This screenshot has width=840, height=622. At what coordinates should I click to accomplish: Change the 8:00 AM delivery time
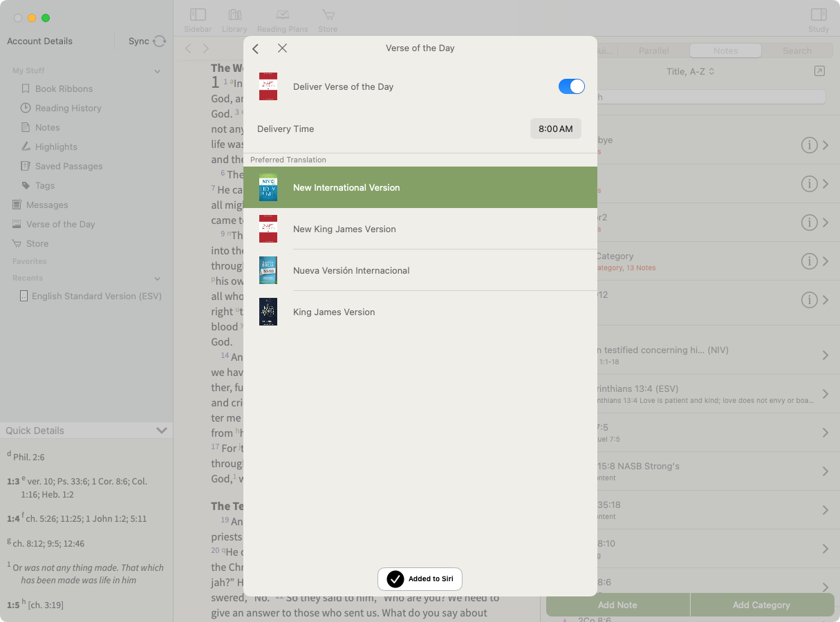[x=556, y=129]
